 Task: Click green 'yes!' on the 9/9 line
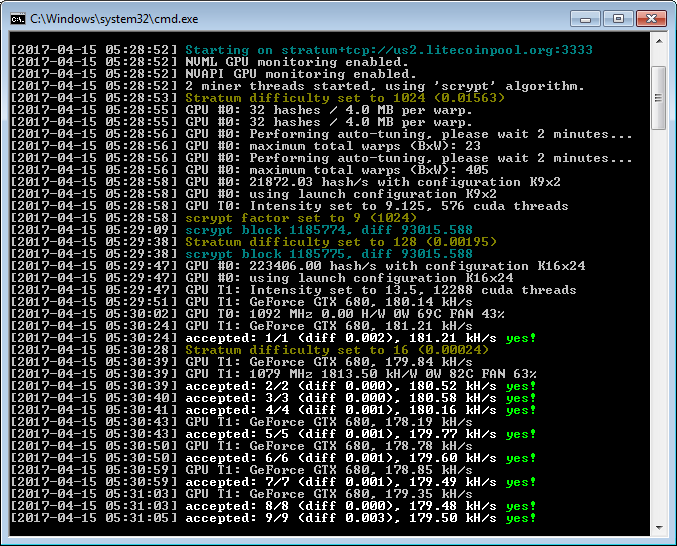[521, 518]
